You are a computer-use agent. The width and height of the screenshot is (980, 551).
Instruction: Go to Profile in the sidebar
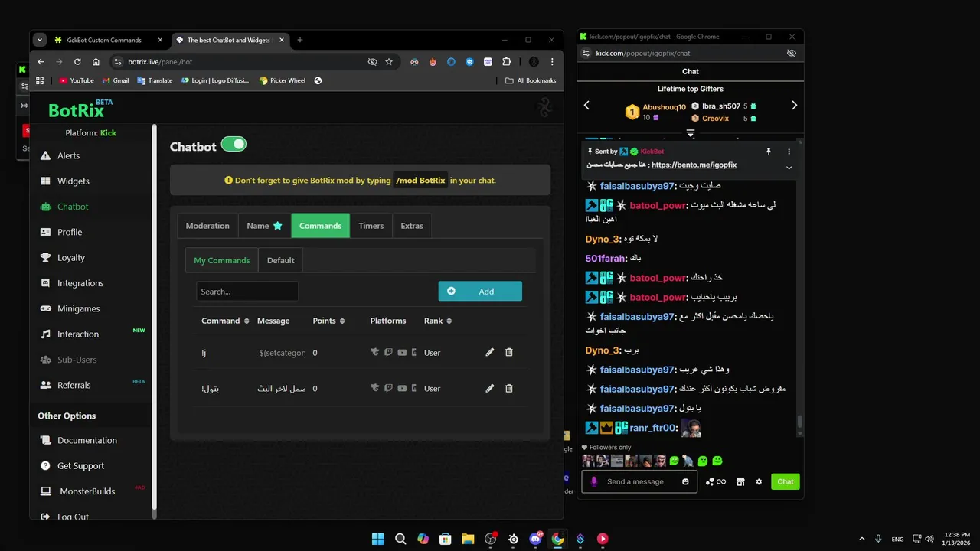point(69,232)
